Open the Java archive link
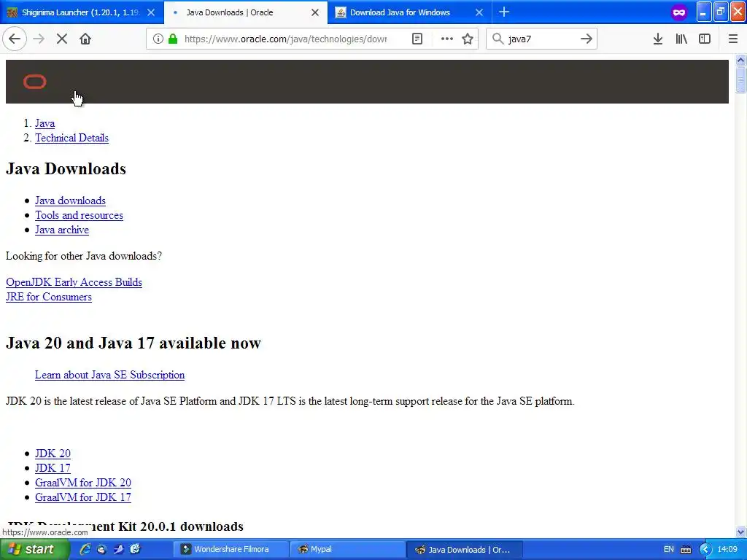This screenshot has width=747, height=560. (62, 230)
